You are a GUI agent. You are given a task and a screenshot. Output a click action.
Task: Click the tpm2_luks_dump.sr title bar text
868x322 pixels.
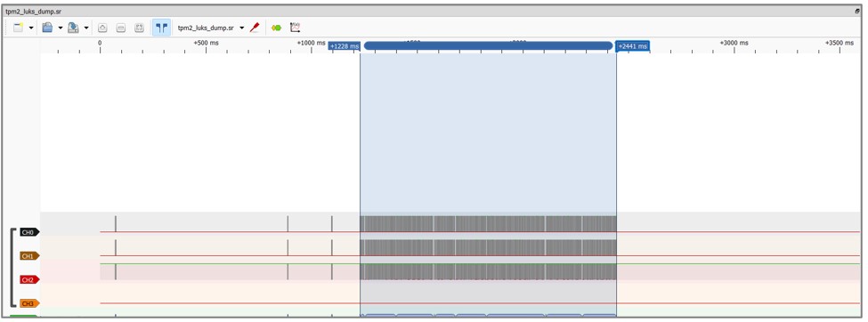click(33, 11)
